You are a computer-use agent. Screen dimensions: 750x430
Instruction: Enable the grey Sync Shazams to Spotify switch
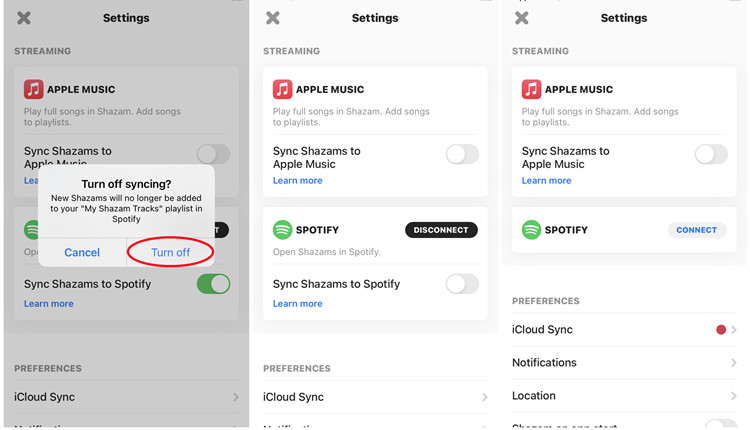coord(461,284)
